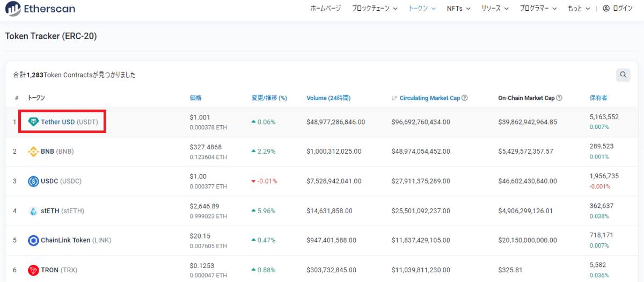The image size is (644, 282).
Task: Click the ChainLink Token icon
Action: (x=33, y=240)
